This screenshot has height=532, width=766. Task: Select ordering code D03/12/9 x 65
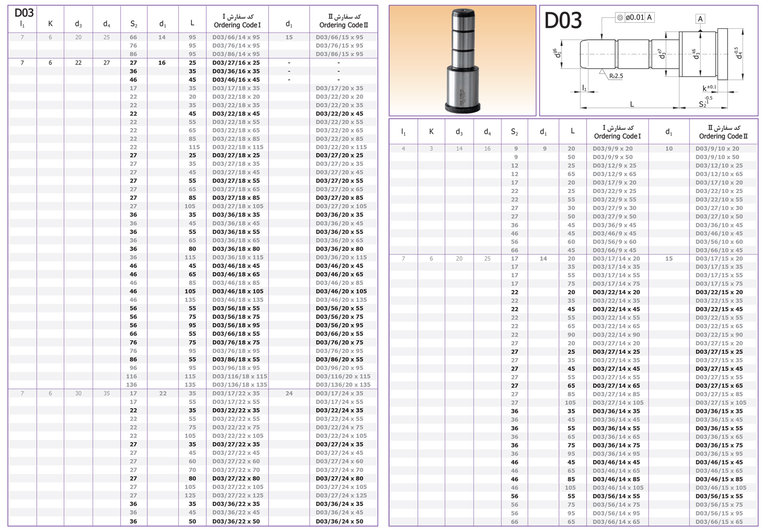point(614,174)
